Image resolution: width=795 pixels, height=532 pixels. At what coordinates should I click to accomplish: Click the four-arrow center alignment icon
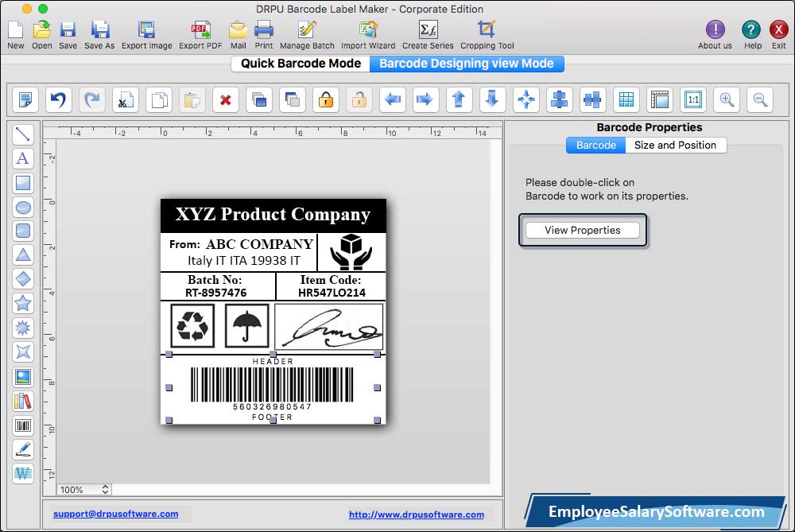pyautogui.click(x=525, y=99)
